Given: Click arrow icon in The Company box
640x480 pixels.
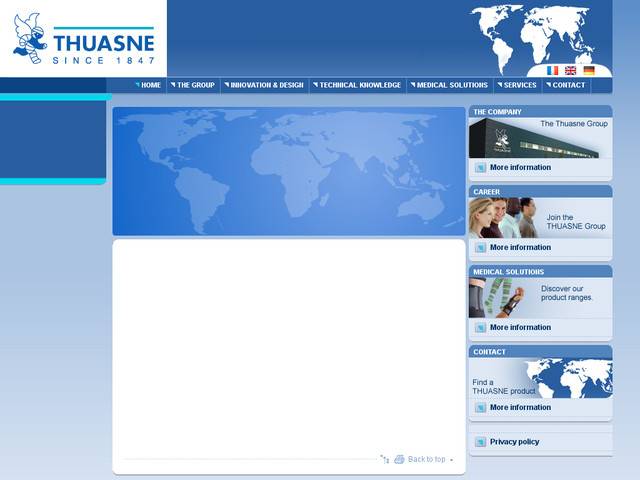Looking at the screenshot, I should (x=480, y=167).
